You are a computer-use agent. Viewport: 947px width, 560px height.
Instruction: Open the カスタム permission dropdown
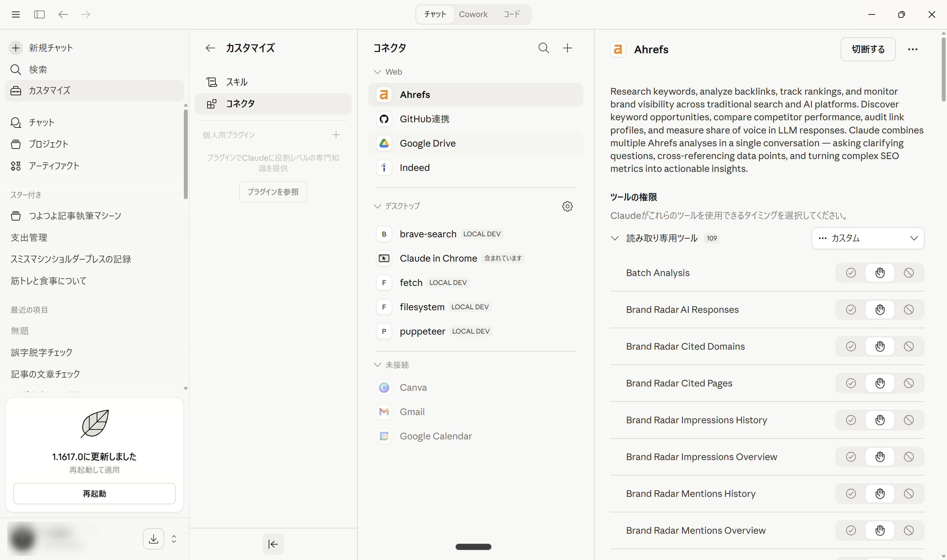[x=867, y=238]
